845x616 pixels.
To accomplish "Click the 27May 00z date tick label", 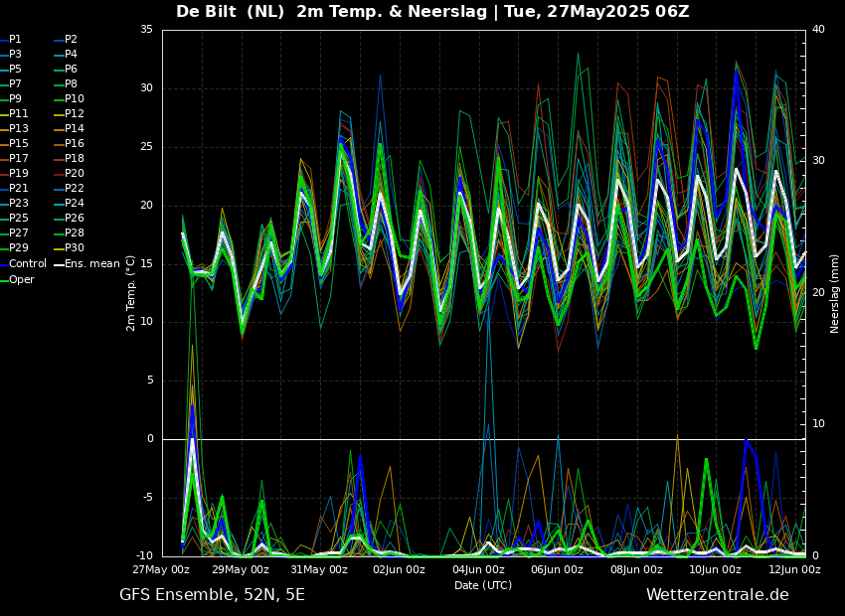I will coord(162,570).
